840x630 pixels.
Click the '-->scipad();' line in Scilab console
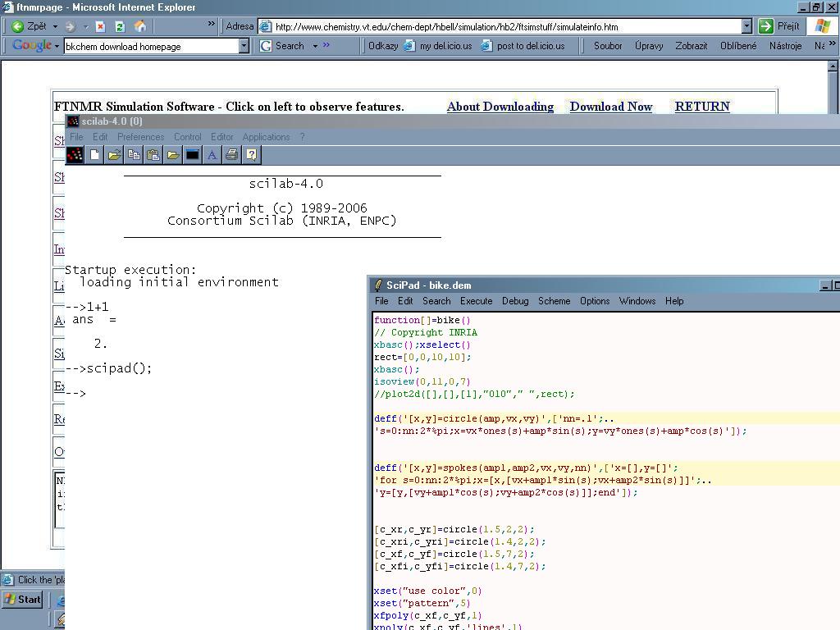109,368
